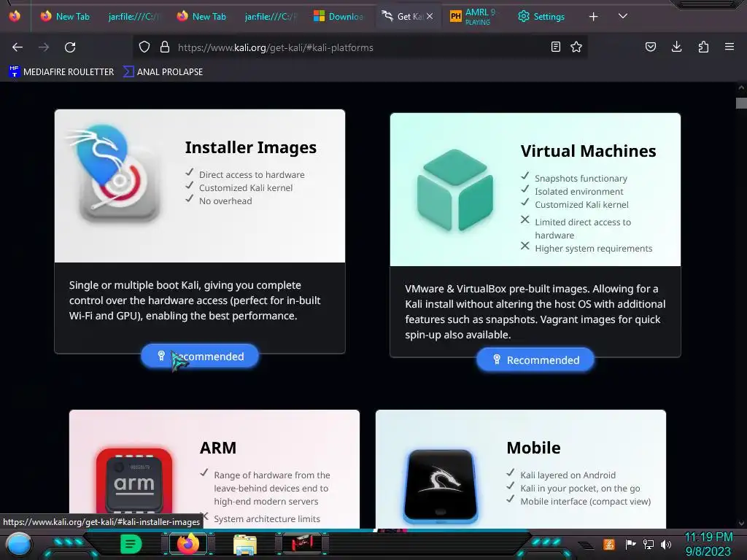Select 'Direct access to hardware' text
Viewport: 747px width, 560px height.
click(252, 175)
